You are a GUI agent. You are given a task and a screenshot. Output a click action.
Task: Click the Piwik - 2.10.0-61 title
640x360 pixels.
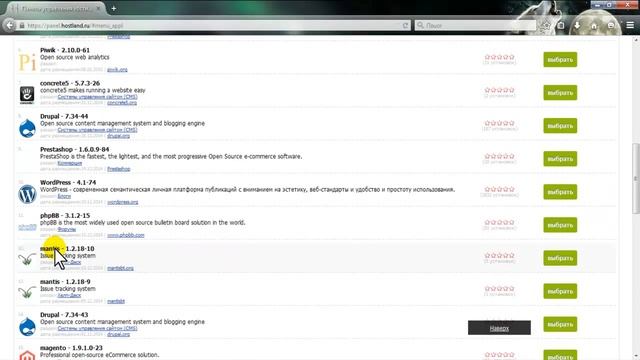click(65, 50)
